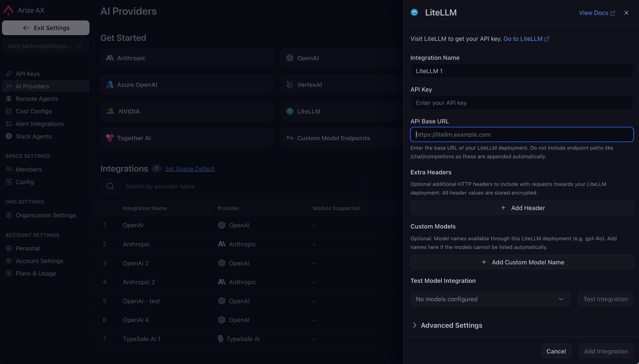
Task: Select the Together AI provider card
Action: click(187, 138)
